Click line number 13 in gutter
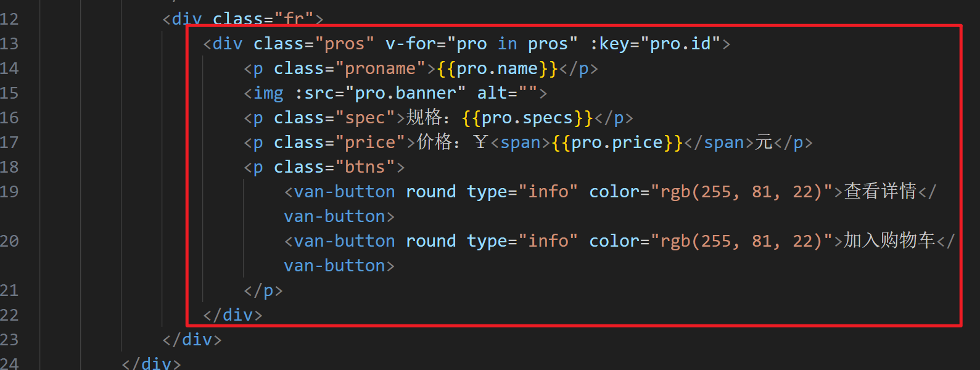 9,44
